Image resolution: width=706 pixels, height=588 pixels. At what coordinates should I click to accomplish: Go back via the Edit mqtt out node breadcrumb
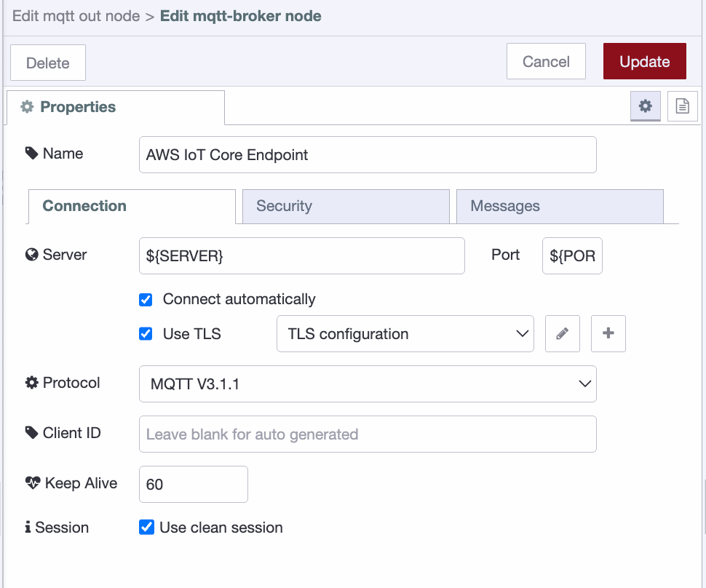coord(76,15)
